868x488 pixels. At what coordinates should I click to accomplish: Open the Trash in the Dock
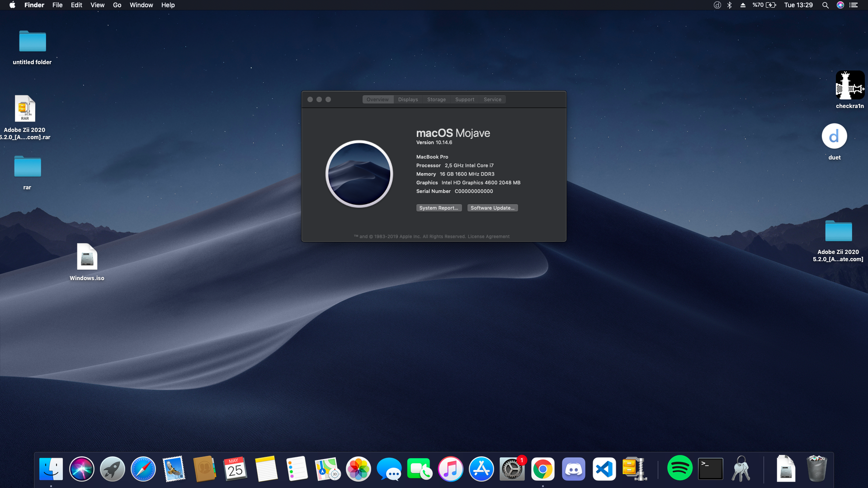(816, 469)
